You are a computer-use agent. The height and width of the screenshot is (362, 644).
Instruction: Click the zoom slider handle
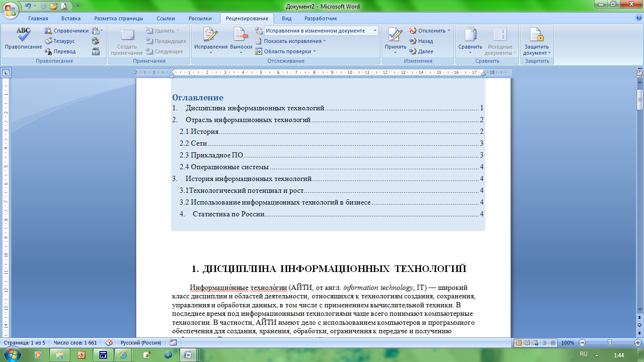(x=609, y=343)
